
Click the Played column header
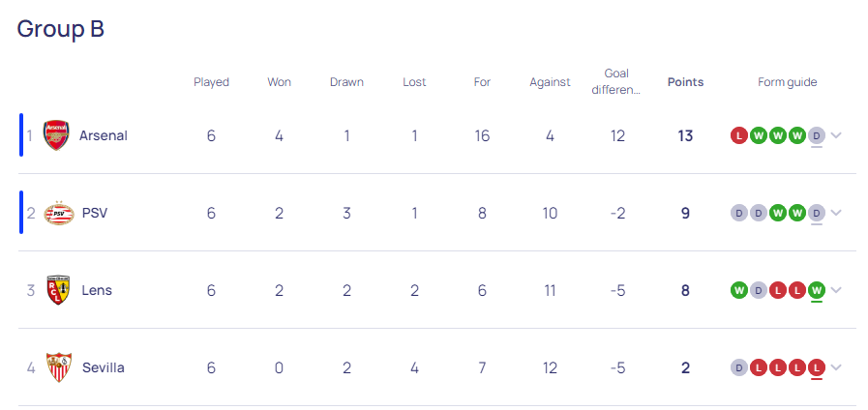(x=212, y=82)
